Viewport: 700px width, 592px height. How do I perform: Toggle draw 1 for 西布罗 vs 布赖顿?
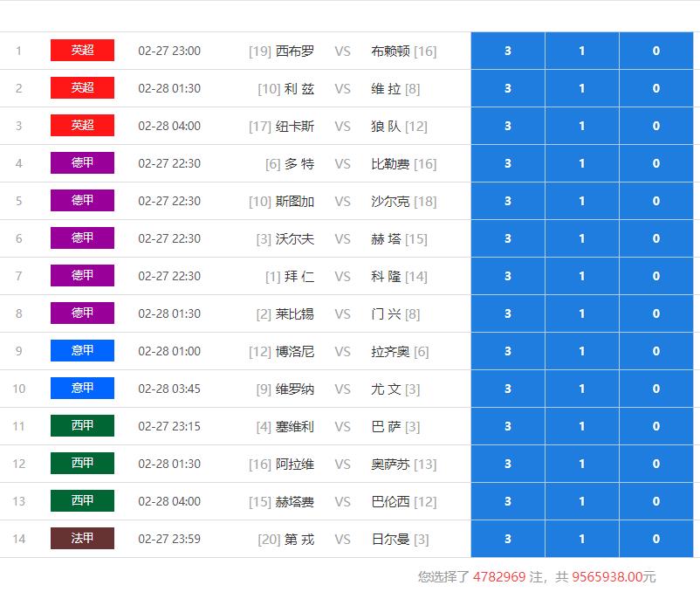(582, 51)
